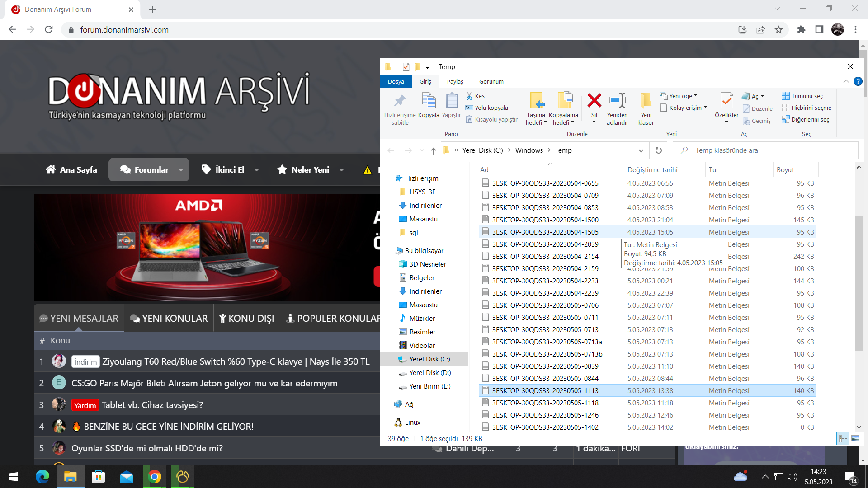
Task: Click in the Temp klasöründe ara search box
Action: click(x=765, y=150)
